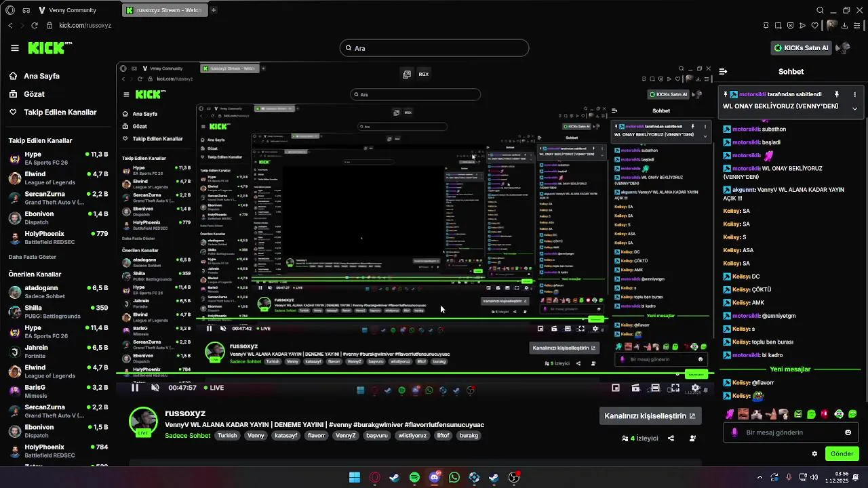Pause the russoxyz stream playback
The image size is (868, 488).
135,388
